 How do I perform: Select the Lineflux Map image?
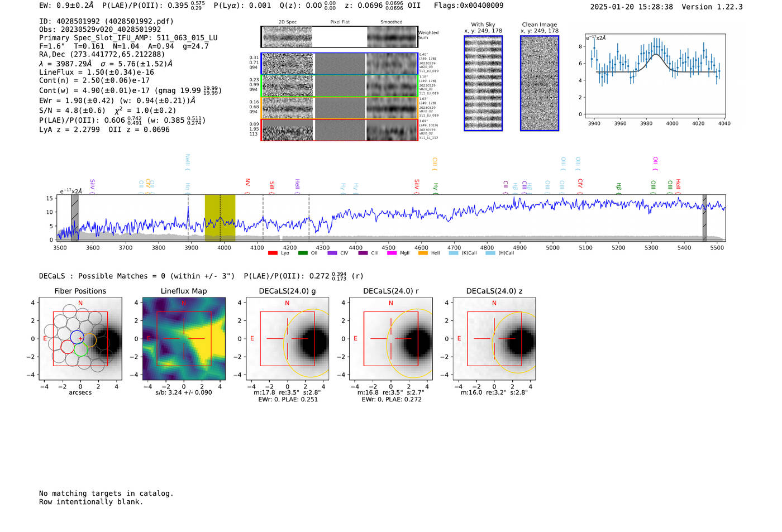[184, 338]
